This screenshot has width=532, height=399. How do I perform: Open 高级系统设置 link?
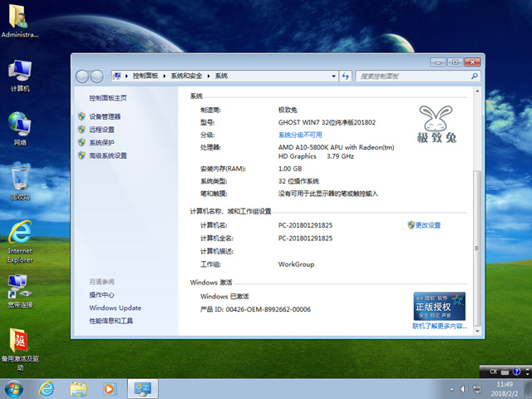tap(108, 155)
